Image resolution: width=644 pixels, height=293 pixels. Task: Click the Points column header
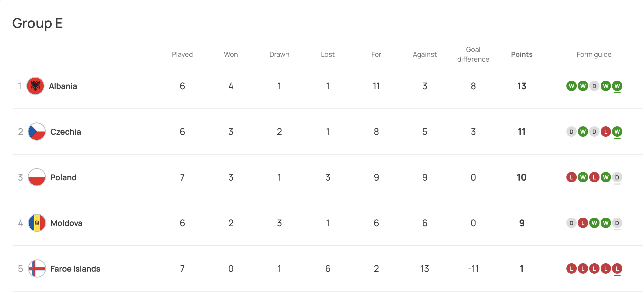[522, 54]
